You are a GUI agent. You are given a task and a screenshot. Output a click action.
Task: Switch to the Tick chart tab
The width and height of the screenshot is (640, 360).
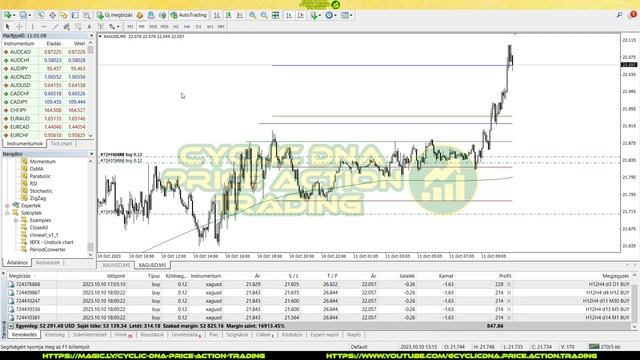pyautogui.click(x=61, y=144)
